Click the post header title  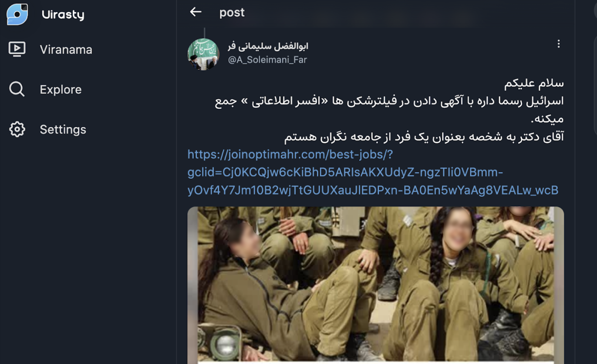click(x=232, y=13)
